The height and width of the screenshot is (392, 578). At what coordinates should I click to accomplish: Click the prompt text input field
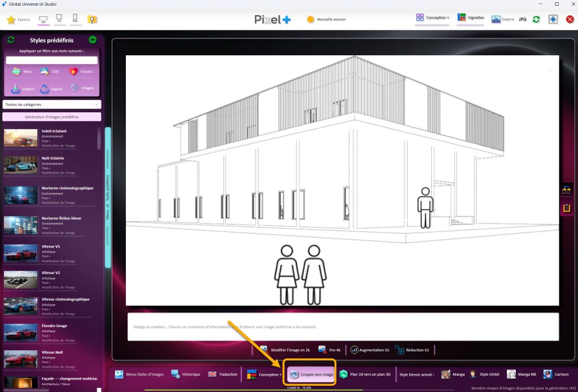point(343,327)
